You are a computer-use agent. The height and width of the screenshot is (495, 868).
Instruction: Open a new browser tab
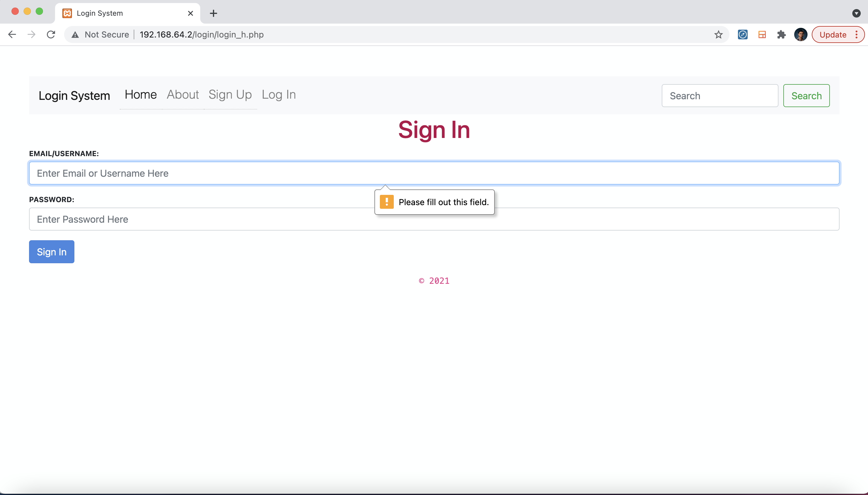pos(213,13)
